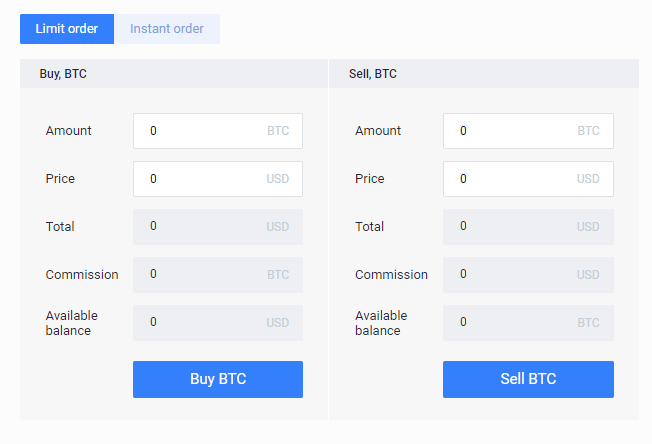Click the Amount label in Buy panel
The width and height of the screenshot is (652, 444).
[69, 131]
